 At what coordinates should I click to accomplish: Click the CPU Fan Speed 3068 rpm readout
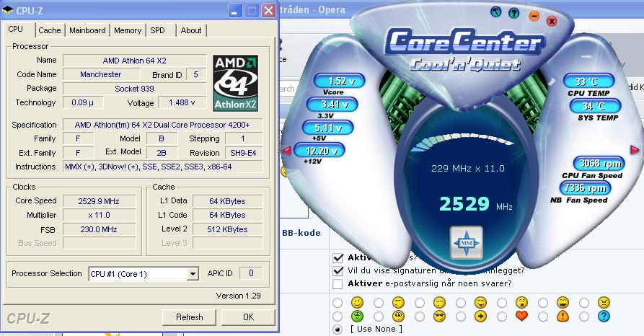click(599, 164)
